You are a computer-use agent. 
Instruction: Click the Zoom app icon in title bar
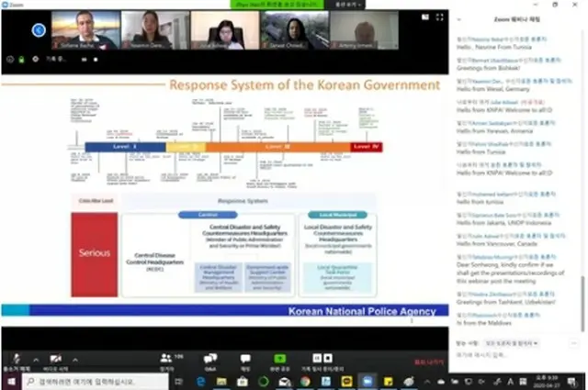click(x=6, y=5)
